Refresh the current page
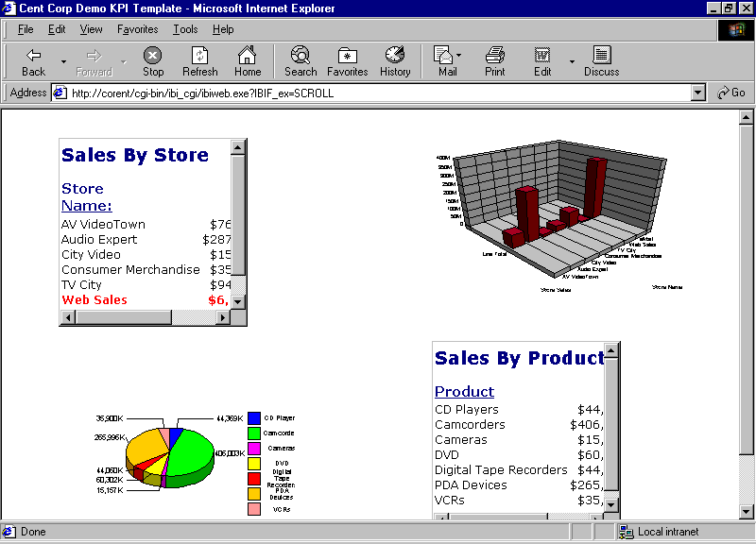This screenshot has height=544, width=756. click(x=199, y=59)
